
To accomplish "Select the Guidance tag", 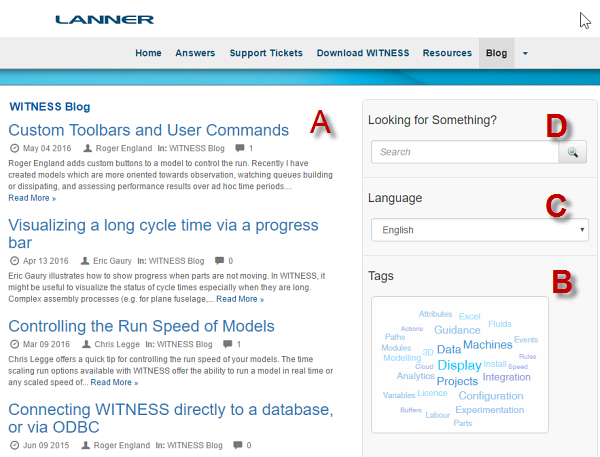I will [457, 330].
